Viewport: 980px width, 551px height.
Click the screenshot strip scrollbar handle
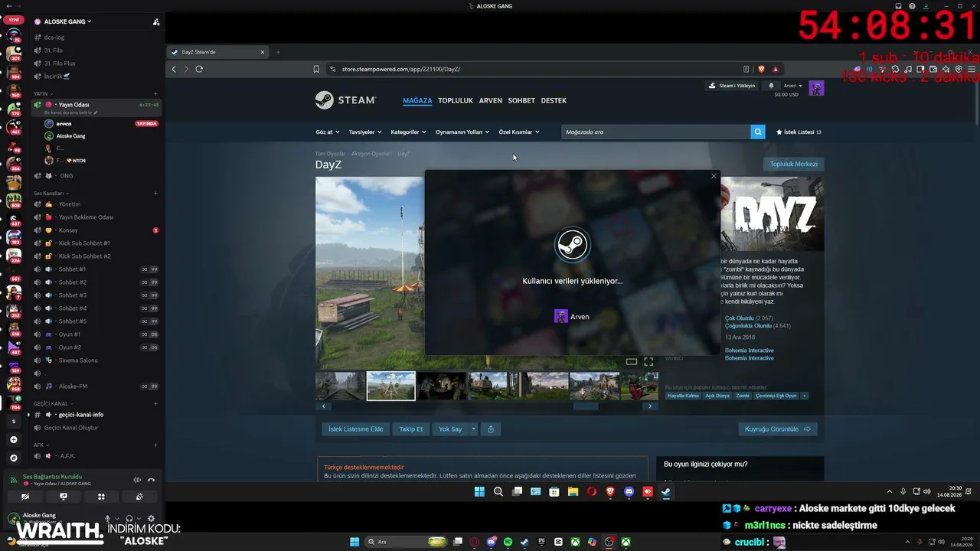[586, 406]
